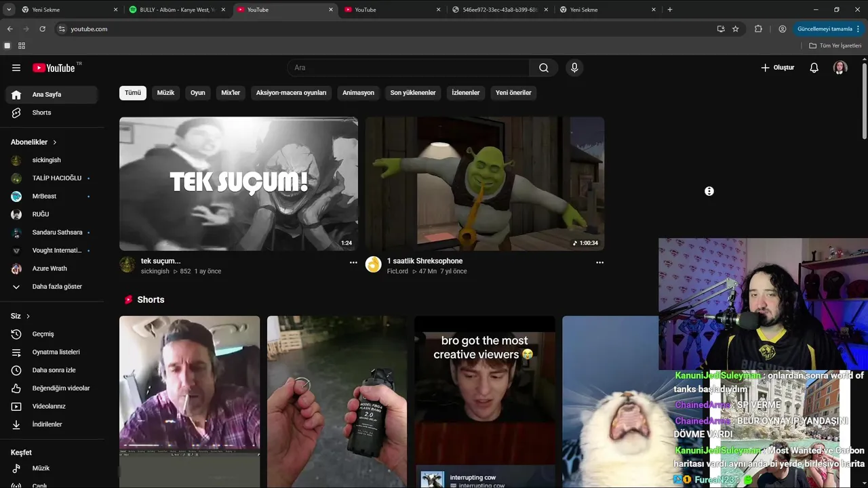The height and width of the screenshot is (488, 868).
Task: Click the address bar URL youtube.com
Action: pos(89,29)
